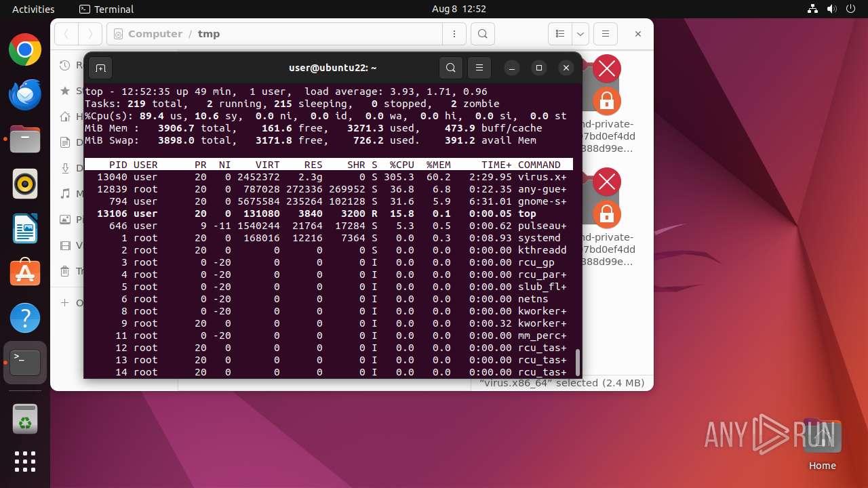The height and width of the screenshot is (488, 868).
Task: Click Other Locations plus in sidebar
Action: pyautogui.click(x=65, y=303)
